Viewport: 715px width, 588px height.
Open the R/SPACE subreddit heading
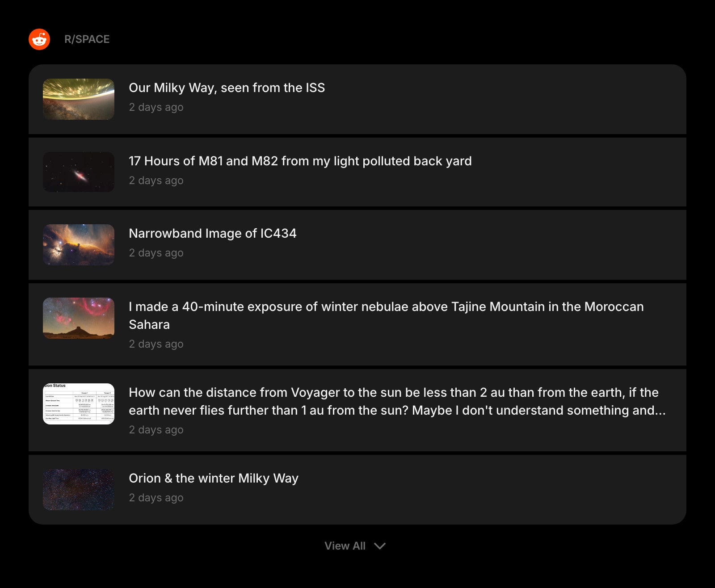[x=87, y=39]
